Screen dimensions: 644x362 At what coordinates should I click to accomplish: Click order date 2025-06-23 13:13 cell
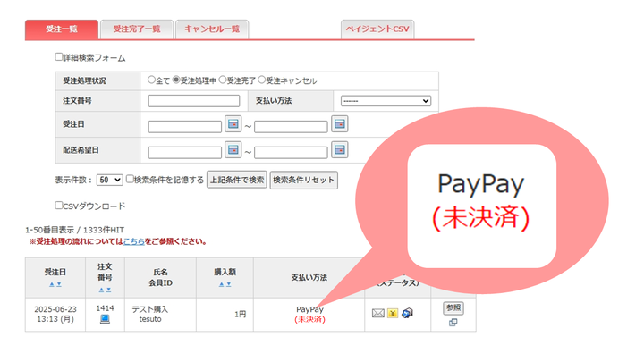(55, 314)
